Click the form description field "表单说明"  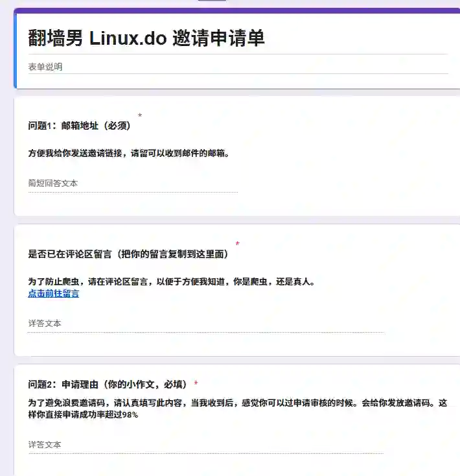click(x=238, y=67)
